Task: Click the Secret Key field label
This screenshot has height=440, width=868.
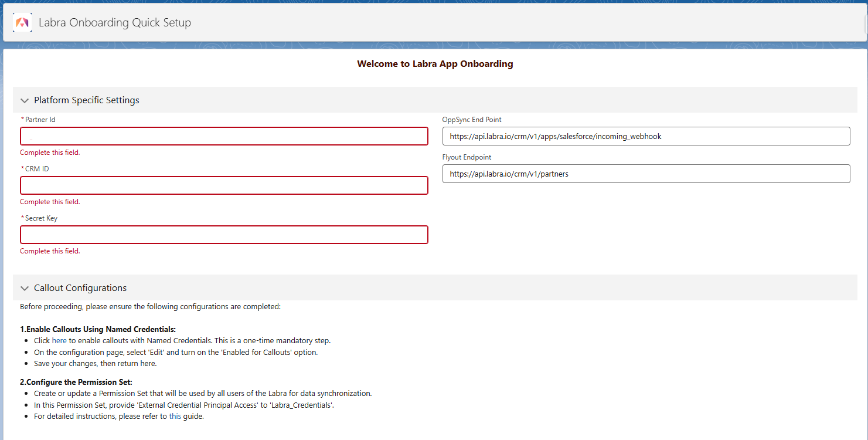Action: coord(41,218)
